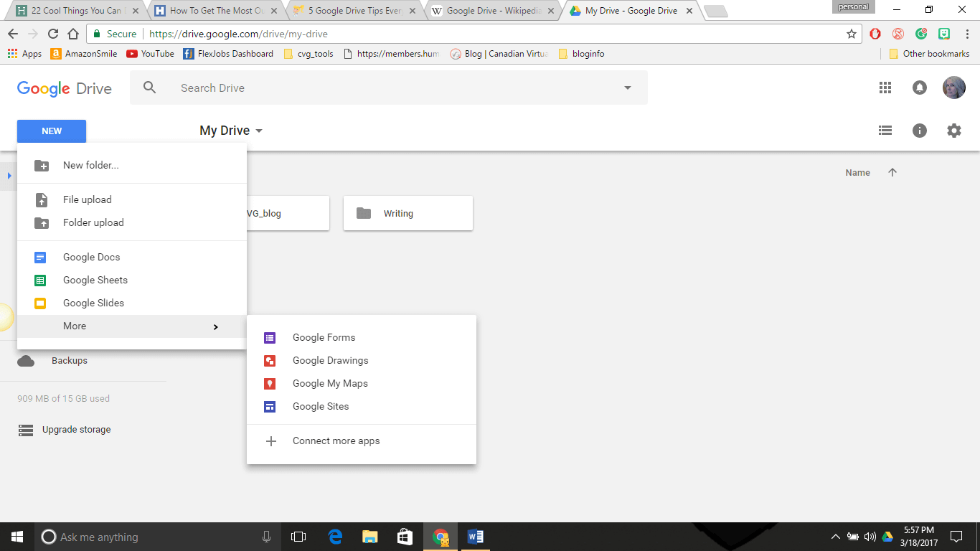Click the yellow Google Slides icon
980x551 pixels.
[x=41, y=303]
